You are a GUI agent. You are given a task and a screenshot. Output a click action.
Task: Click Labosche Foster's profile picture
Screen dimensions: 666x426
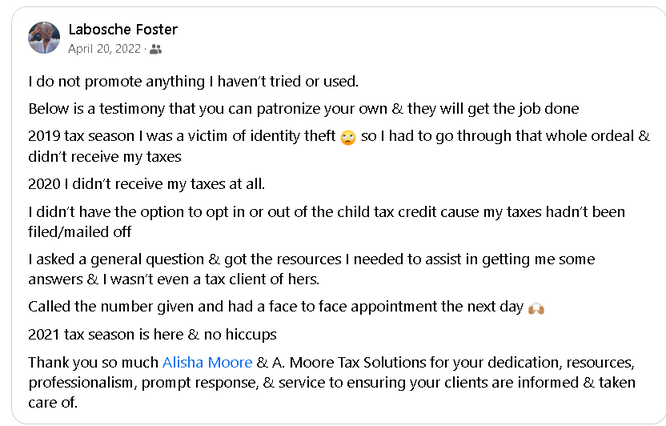pos(44,38)
